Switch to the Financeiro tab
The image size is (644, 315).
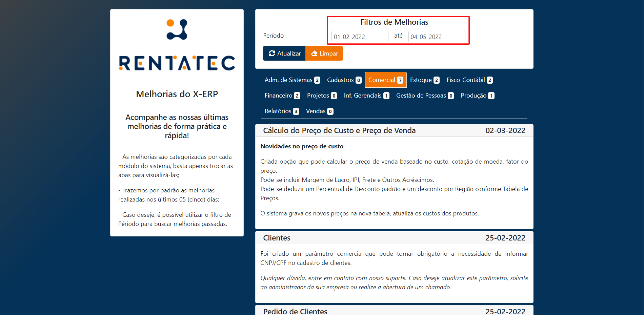(x=282, y=96)
